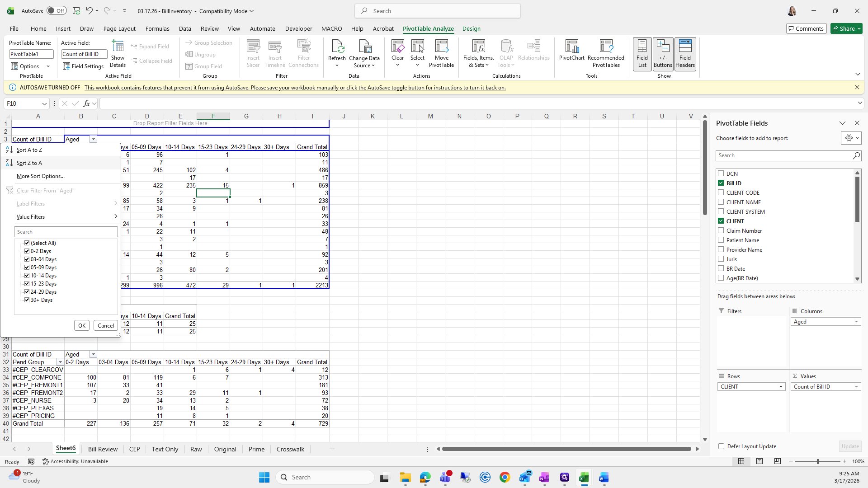This screenshot has width=868, height=488.
Task: Toggle the Field List button
Action: click(642, 54)
